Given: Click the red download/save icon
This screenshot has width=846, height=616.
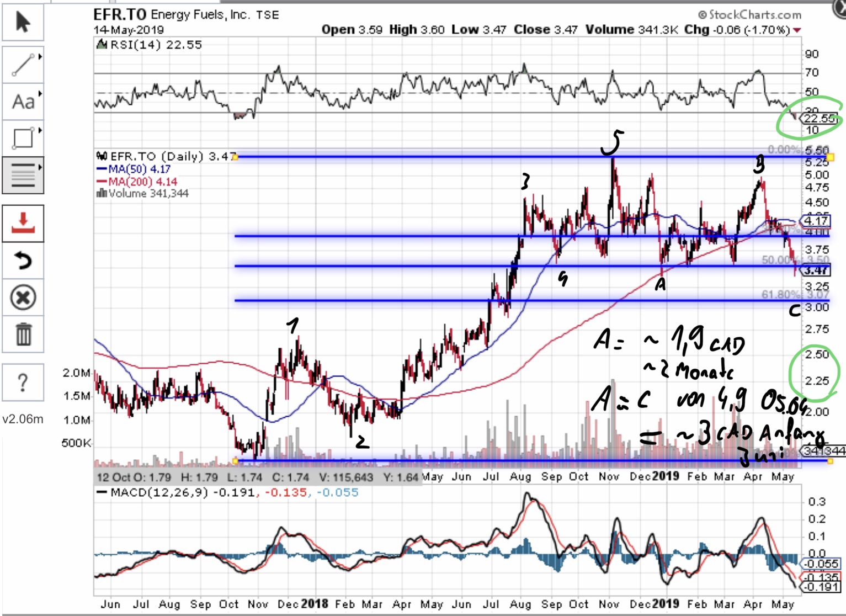Looking at the screenshot, I should tap(23, 224).
